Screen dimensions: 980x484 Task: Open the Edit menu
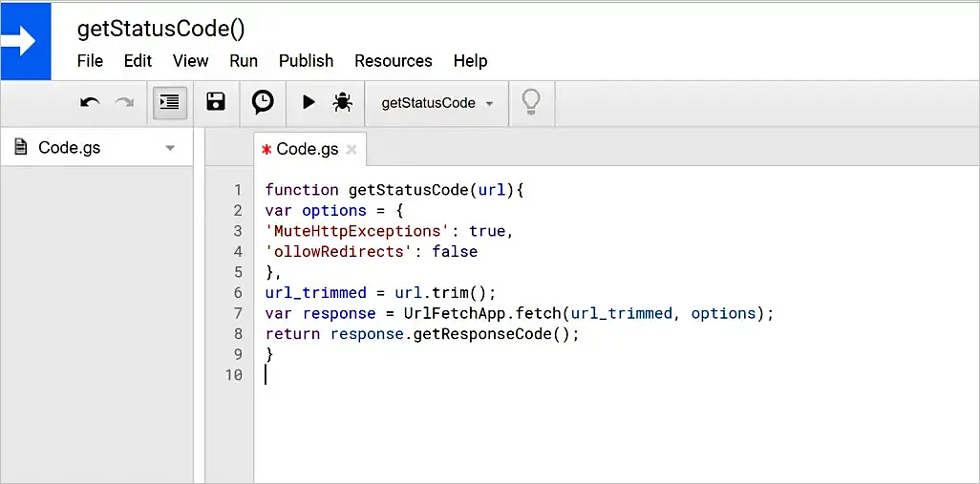point(138,60)
